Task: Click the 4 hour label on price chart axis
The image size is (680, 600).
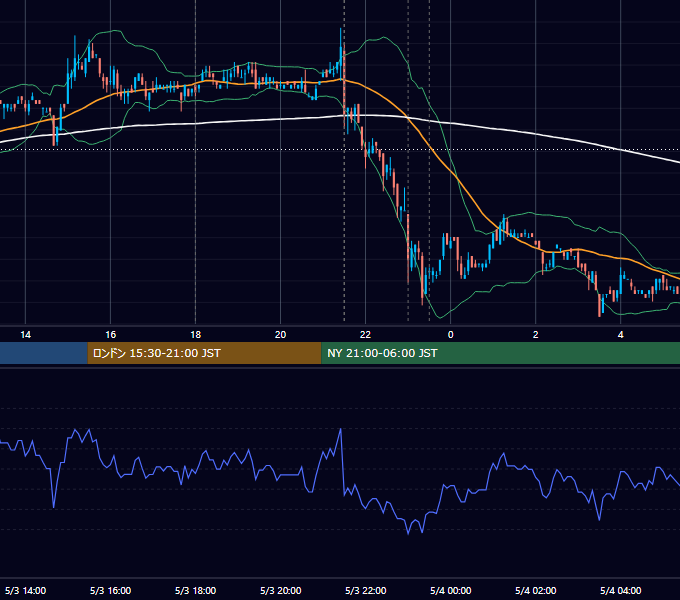Action: tap(621, 335)
